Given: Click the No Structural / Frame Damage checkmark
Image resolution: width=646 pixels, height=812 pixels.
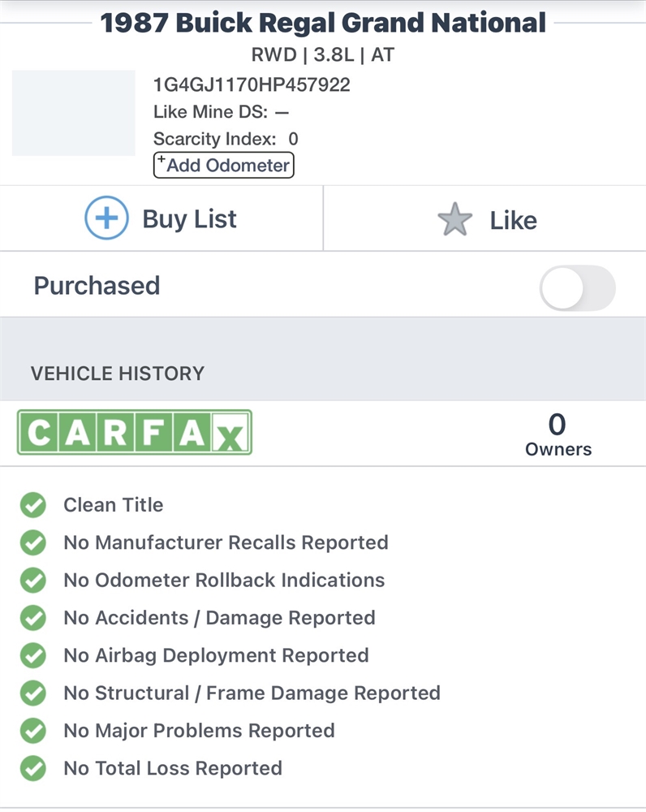Looking at the screenshot, I should pyautogui.click(x=33, y=693).
